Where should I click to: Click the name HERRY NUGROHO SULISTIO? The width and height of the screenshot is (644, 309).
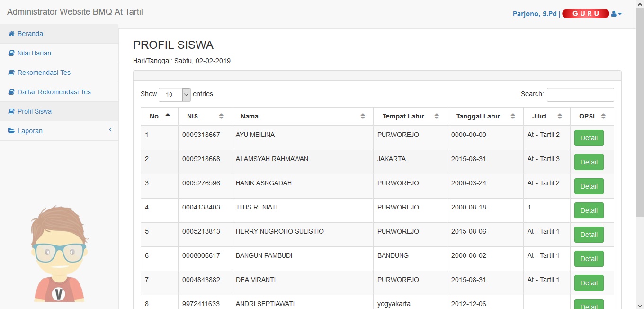280,231
